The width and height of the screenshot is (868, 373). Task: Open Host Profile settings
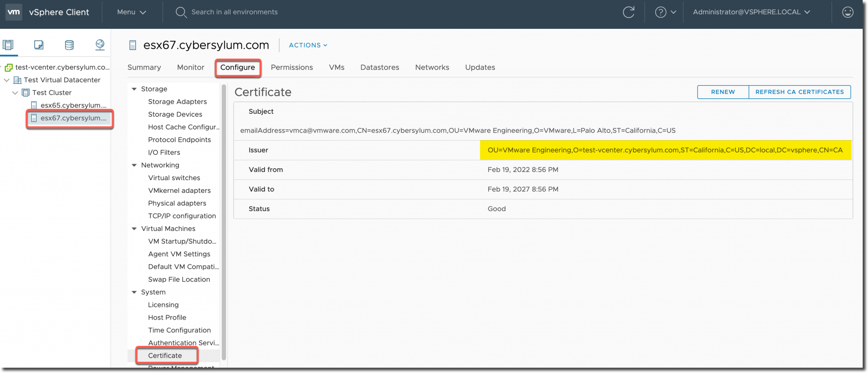point(167,318)
